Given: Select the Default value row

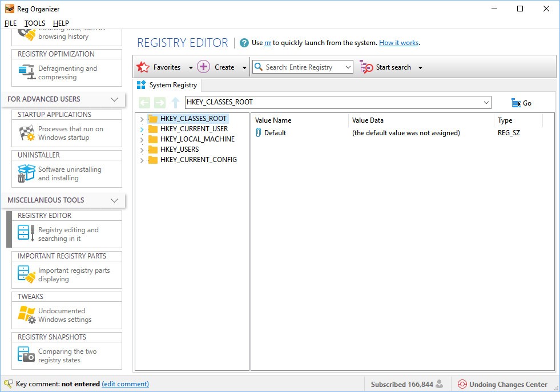Looking at the screenshot, I should coord(275,133).
